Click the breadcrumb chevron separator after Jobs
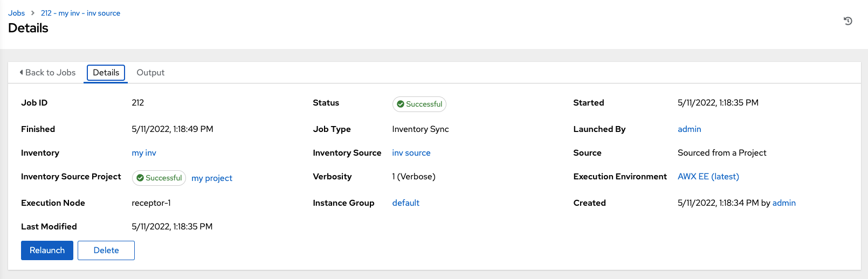This screenshot has height=279, width=868. [33, 13]
